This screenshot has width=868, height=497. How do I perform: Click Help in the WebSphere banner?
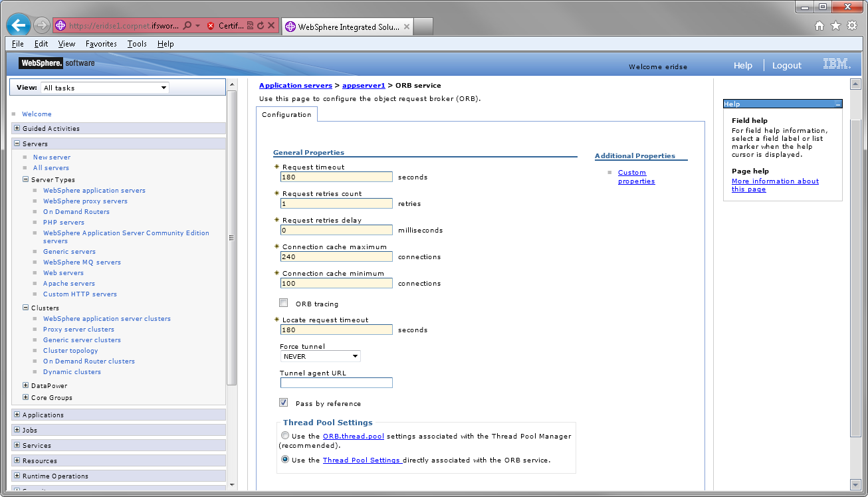point(743,65)
